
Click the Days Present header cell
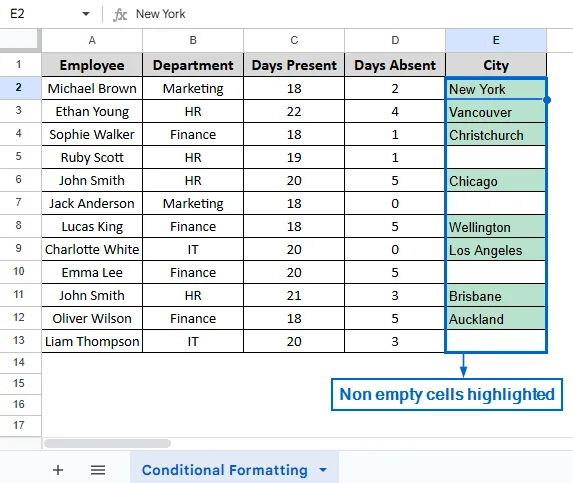[294, 65]
